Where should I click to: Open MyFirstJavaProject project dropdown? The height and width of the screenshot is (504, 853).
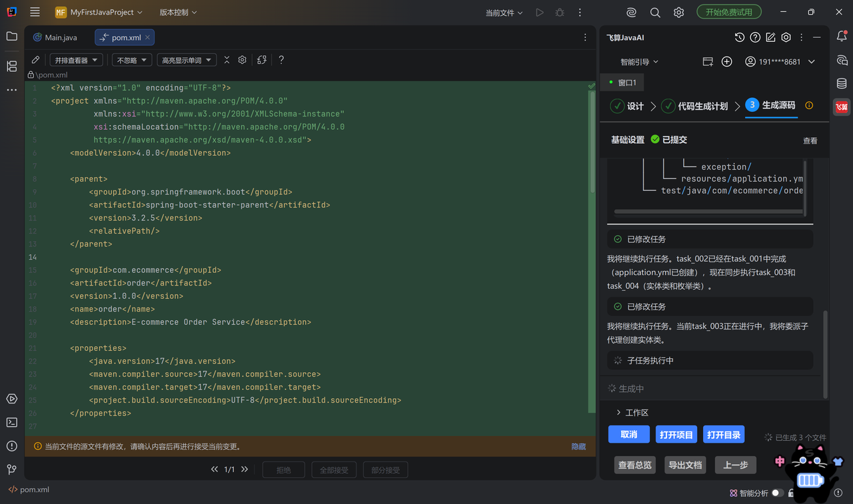coord(99,12)
